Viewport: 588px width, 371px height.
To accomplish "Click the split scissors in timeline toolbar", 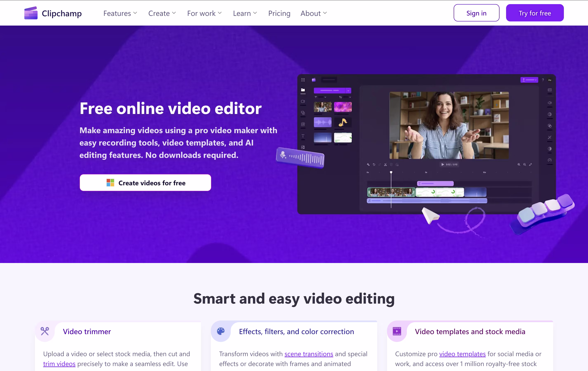I will point(385,164).
